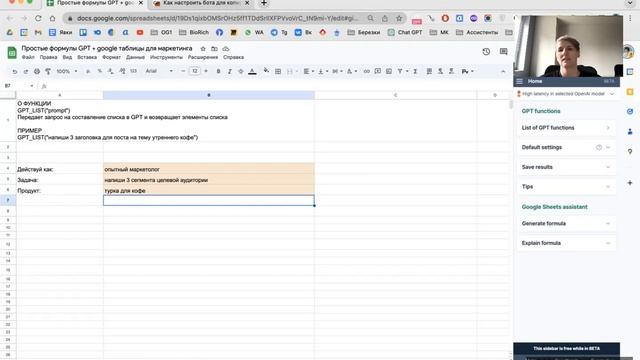This screenshot has width=640, height=360.
Task: Open the comments panel icon
Action: point(503,52)
